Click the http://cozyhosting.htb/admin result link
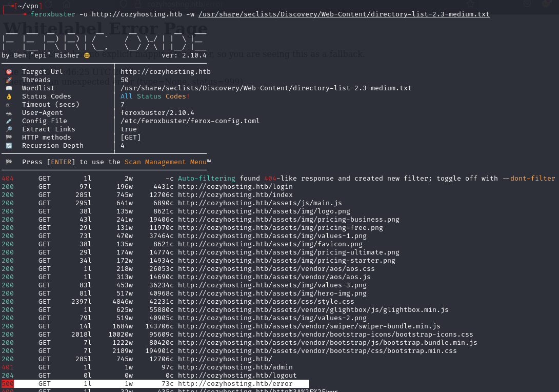This screenshot has width=559, height=392. 235,367
